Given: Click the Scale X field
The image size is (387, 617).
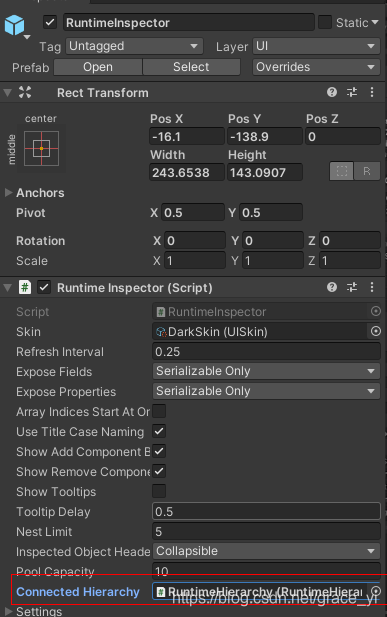Looking at the screenshot, I should tap(195, 260).
